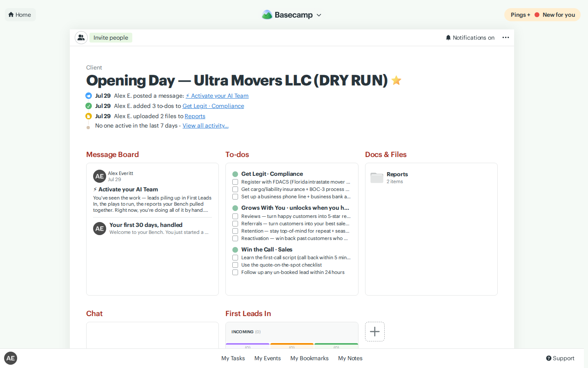
Task: Toggle the project's yellow star bookmark
Action: (396, 80)
